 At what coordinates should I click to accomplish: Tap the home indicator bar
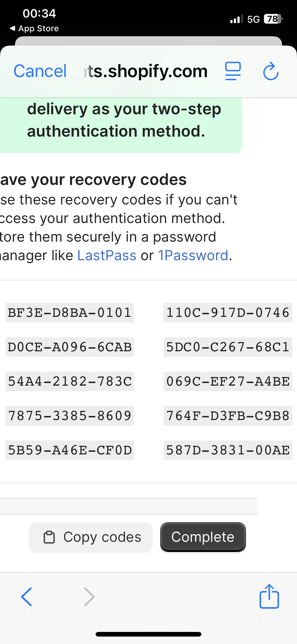(x=148, y=634)
